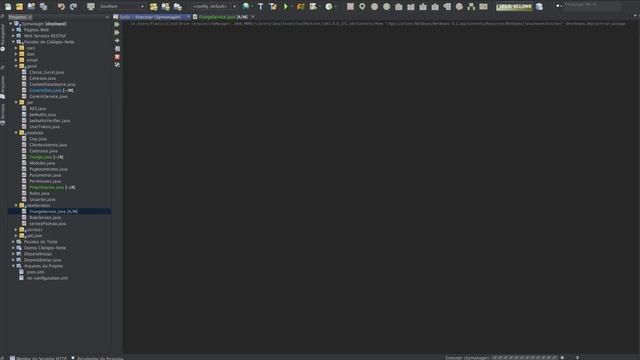Viewport: 640px width, 360px height.
Task: Click the New File toolbar icon
Action: [8, 7]
